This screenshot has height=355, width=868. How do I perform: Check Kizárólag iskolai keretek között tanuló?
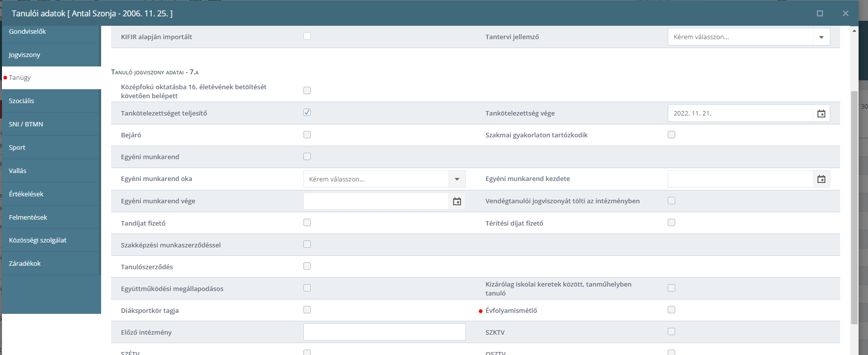671,288
